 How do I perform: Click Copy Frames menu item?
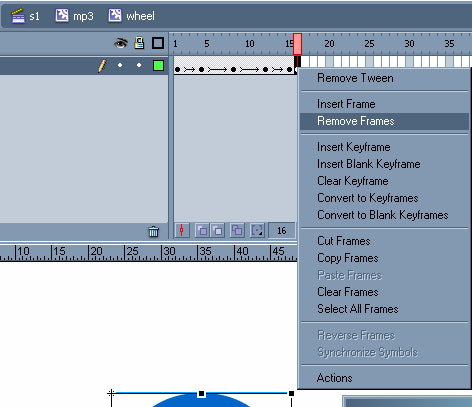[x=348, y=258]
